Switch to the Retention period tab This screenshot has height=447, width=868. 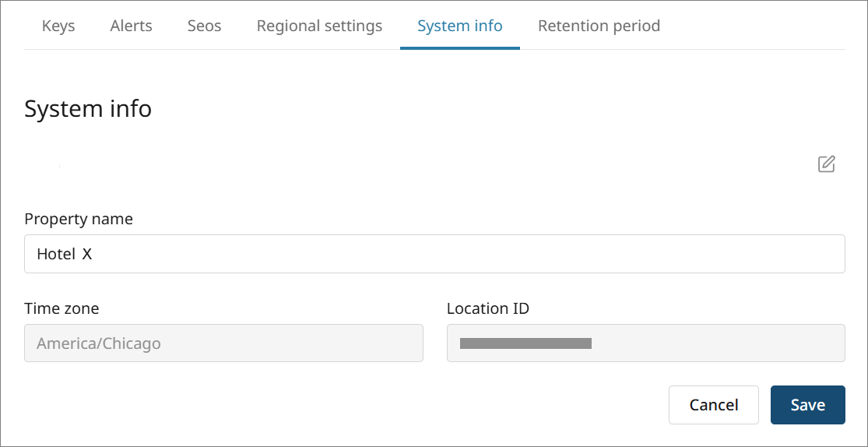pyautogui.click(x=599, y=26)
